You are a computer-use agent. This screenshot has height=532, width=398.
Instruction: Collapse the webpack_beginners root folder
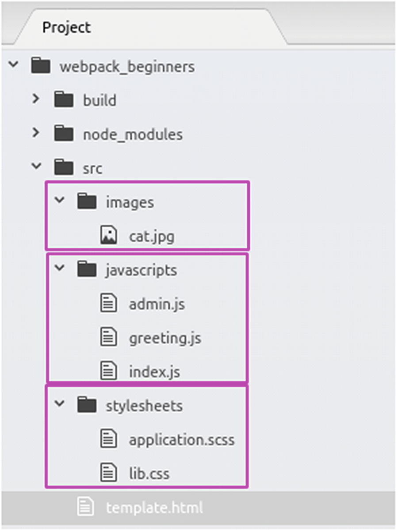pos(14,65)
